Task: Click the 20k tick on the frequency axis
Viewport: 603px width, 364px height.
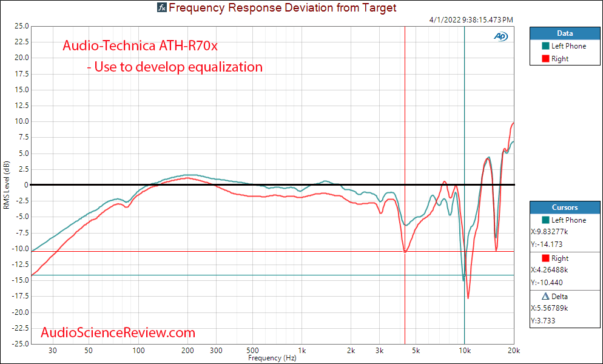Action: (514, 351)
